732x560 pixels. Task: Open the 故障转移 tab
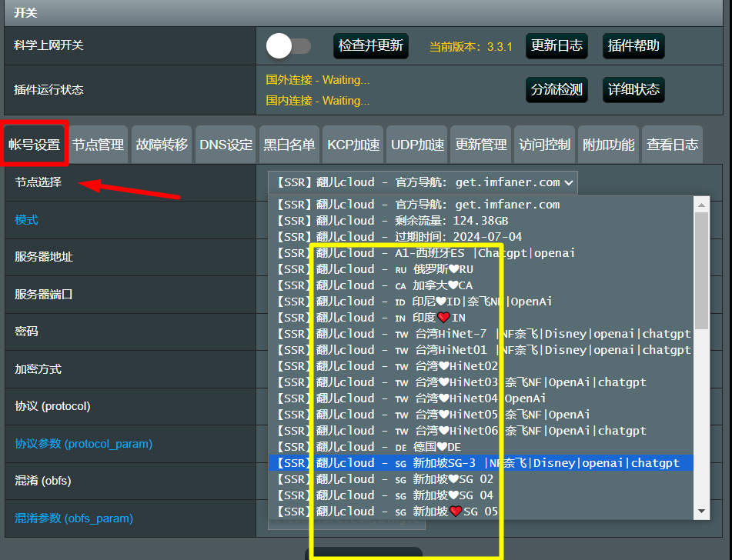(x=162, y=144)
